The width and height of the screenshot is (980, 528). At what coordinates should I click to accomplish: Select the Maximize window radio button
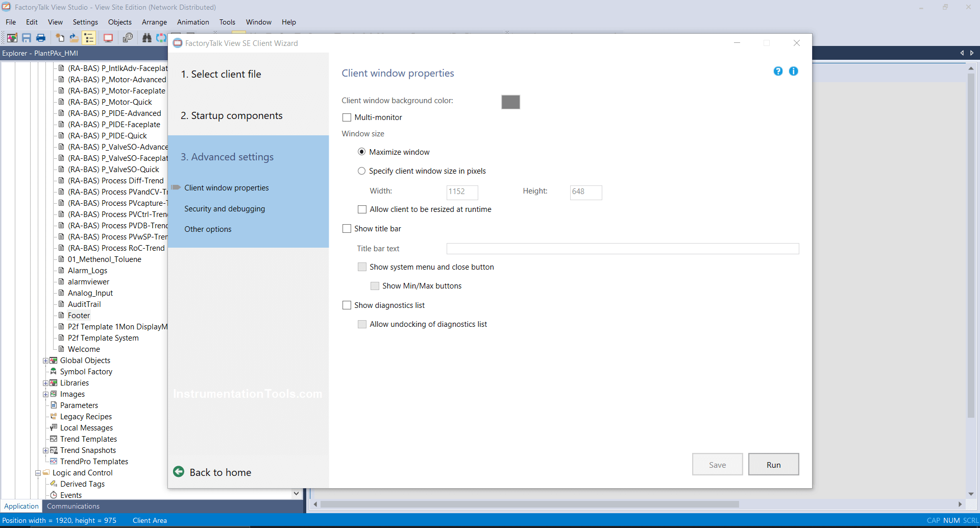[361, 152]
